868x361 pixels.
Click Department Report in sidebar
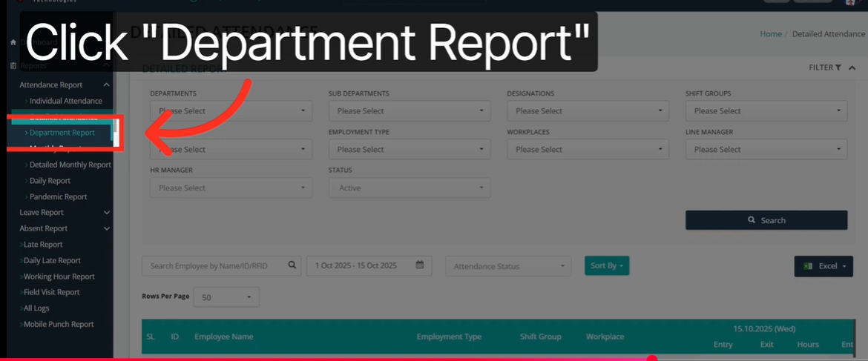tap(62, 133)
